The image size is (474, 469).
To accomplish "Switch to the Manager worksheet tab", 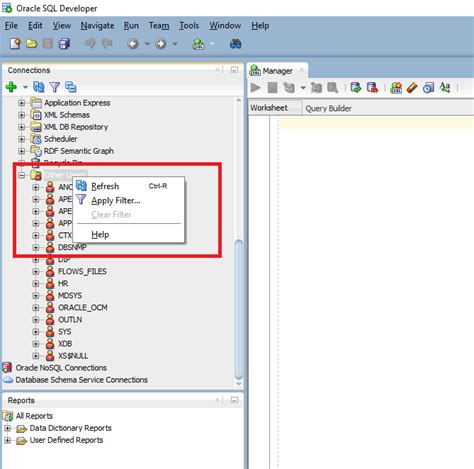I will click(x=277, y=71).
